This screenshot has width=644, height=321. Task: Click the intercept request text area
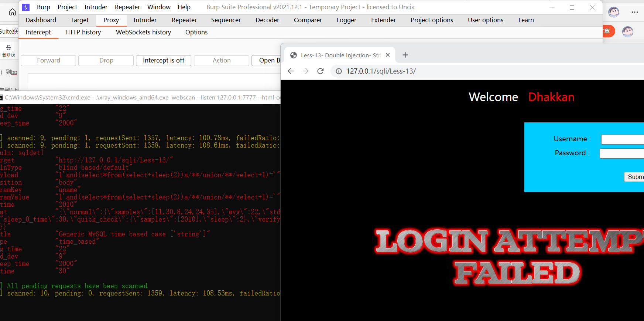(x=154, y=82)
